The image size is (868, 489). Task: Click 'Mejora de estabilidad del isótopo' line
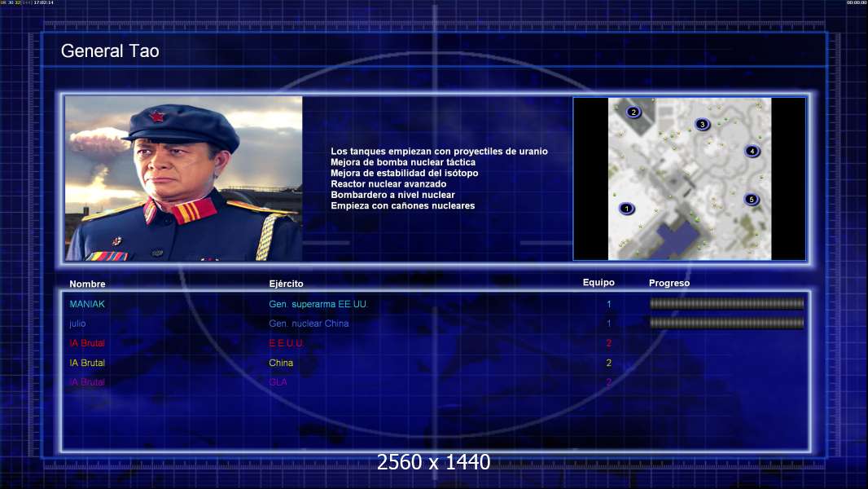405,173
